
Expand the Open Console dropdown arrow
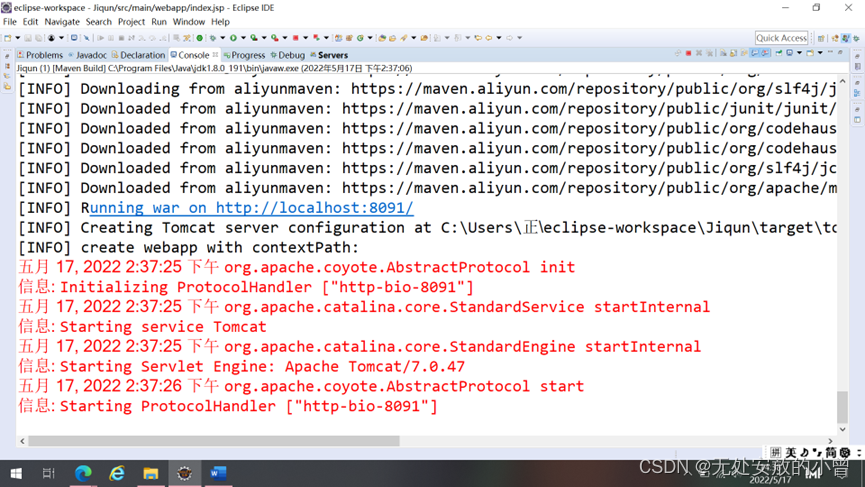point(820,53)
